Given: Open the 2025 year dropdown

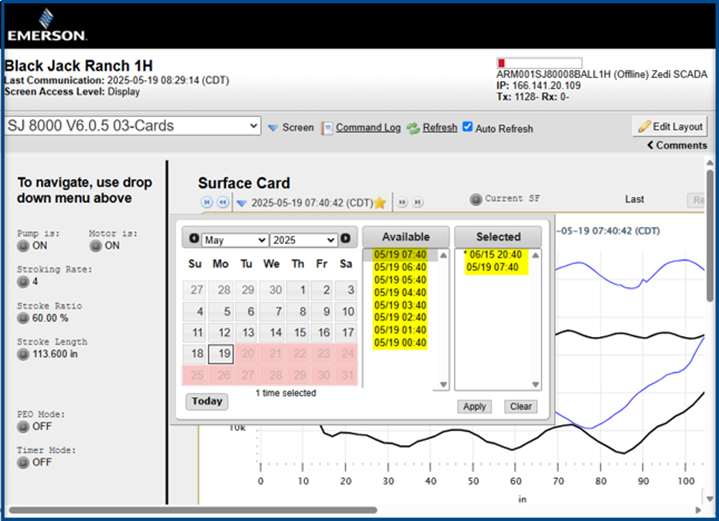Looking at the screenshot, I should point(303,240).
